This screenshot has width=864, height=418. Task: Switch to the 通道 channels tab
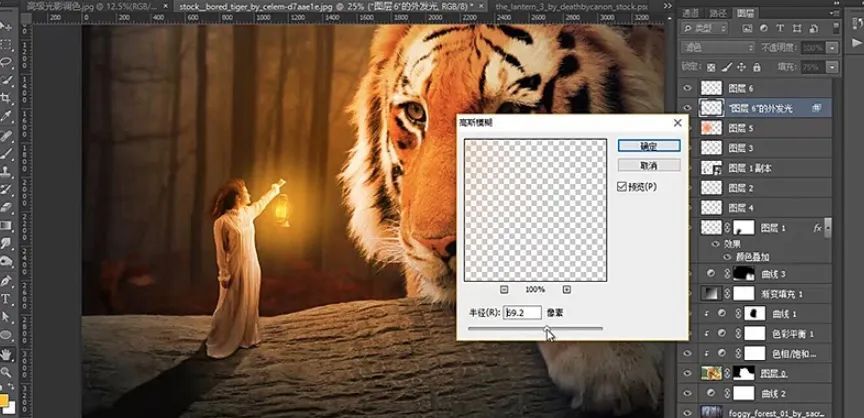click(690, 13)
